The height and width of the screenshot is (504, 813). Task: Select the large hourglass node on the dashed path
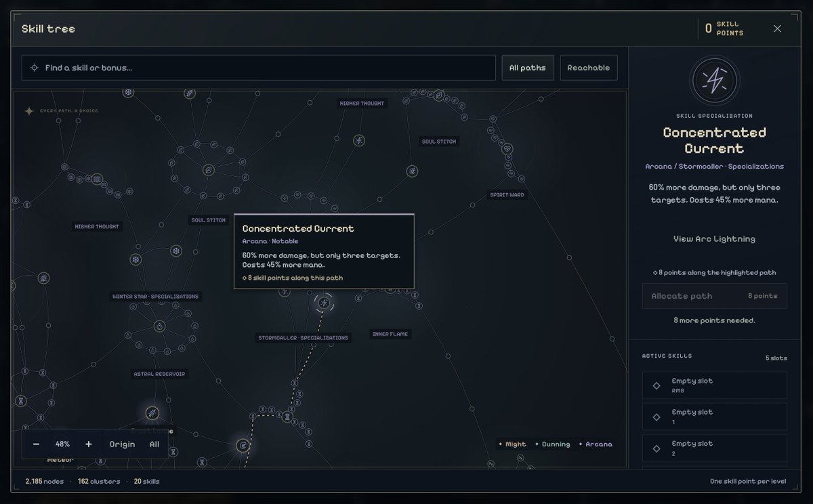(x=287, y=417)
